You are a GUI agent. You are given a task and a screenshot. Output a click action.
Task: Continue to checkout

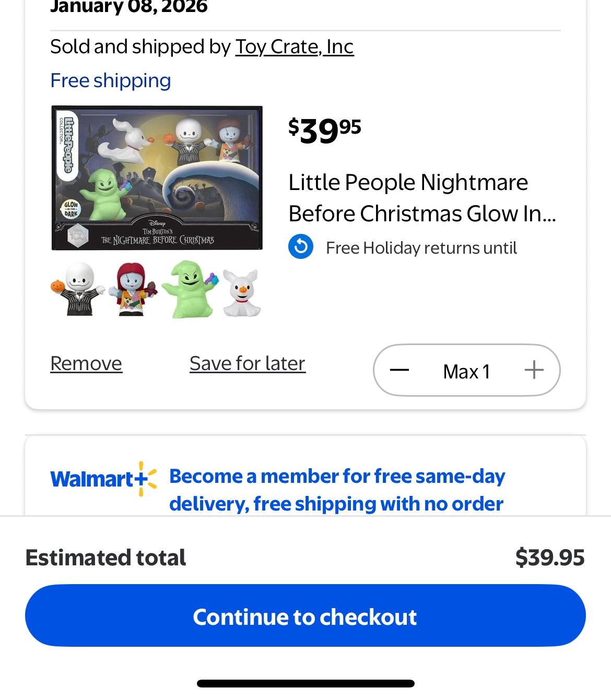[x=305, y=616]
